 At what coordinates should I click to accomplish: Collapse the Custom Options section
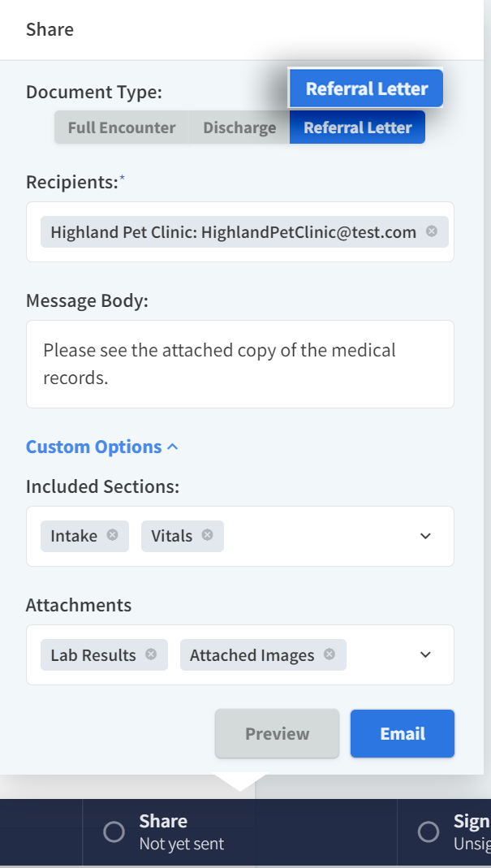[x=101, y=447]
